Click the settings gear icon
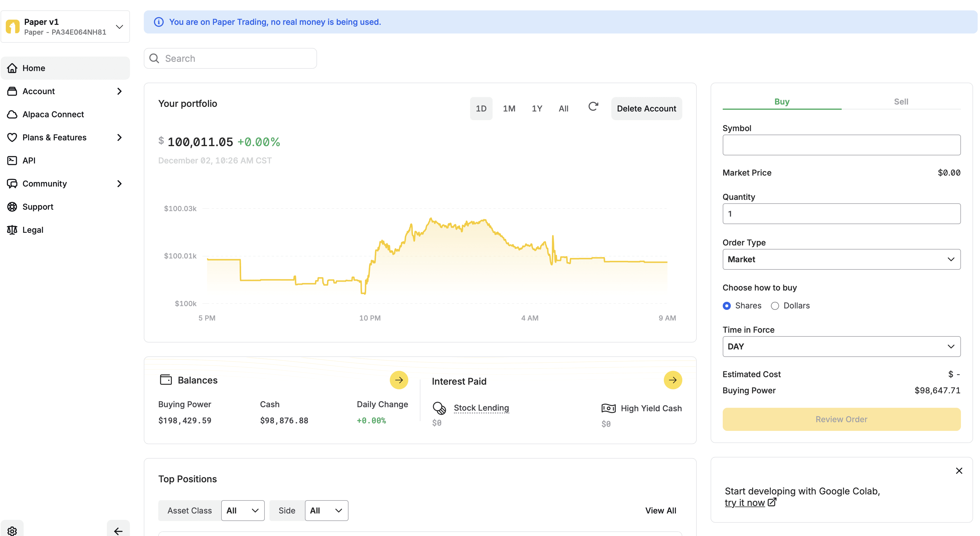Viewport: 980px width, 536px height. pos(12,531)
